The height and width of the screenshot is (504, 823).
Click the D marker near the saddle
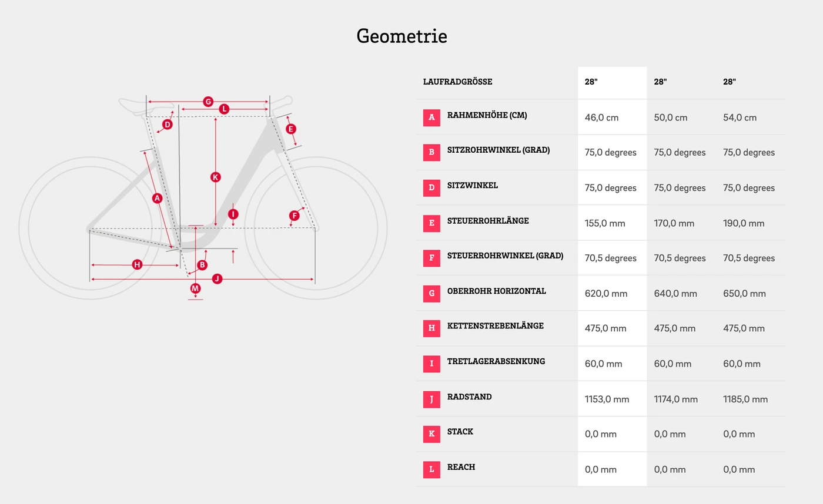168,125
